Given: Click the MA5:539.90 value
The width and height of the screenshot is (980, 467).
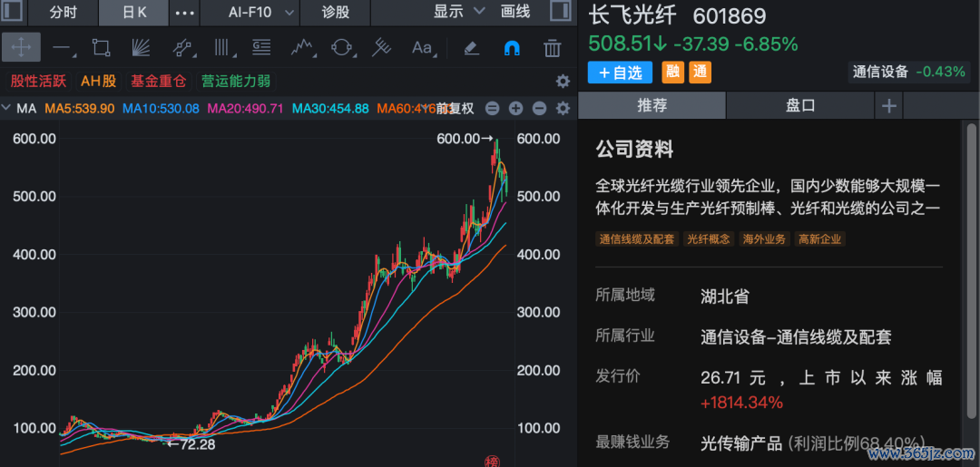Looking at the screenshot, I should click(x=80, y=109).
